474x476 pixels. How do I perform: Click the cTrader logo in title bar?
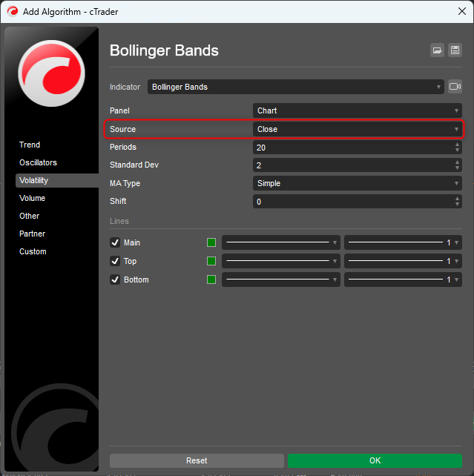click(13, 12)
